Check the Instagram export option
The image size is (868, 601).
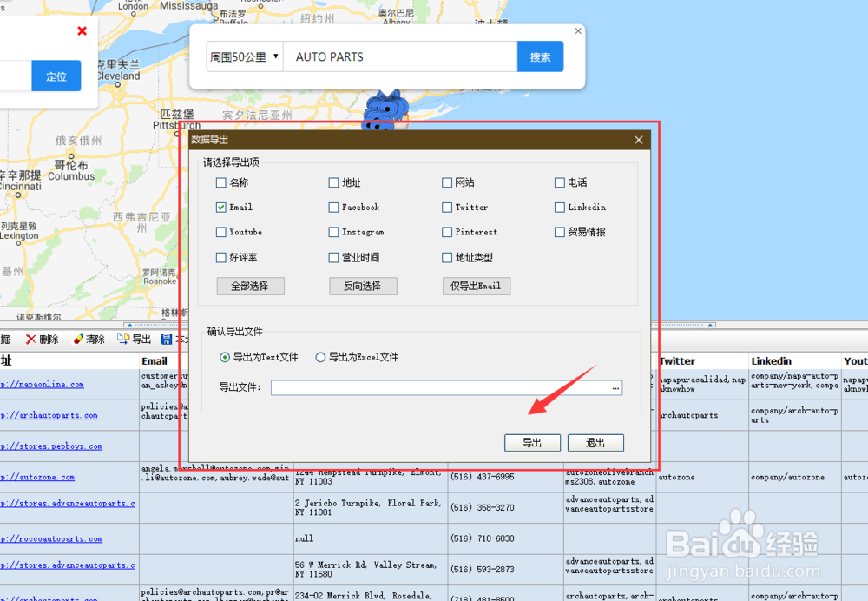click(x=333, y=232)
